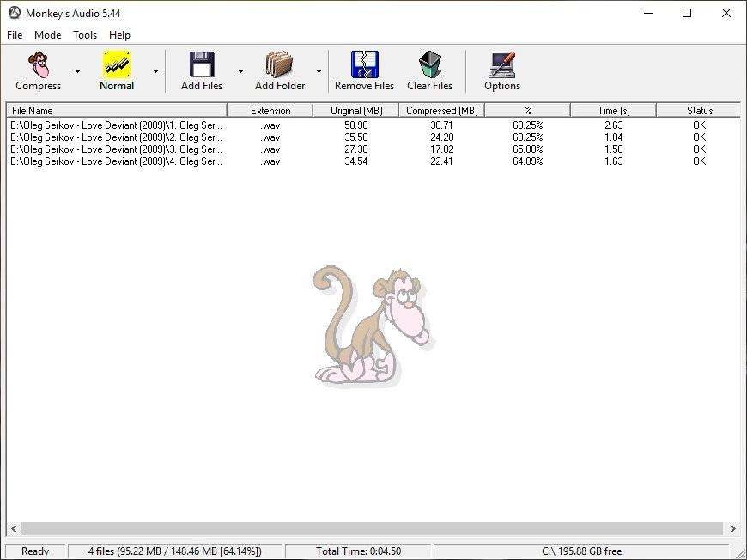Select the file row starting with \4. Oleg Ser...
The height and width of the screenshot is (560, 747).
373,161
